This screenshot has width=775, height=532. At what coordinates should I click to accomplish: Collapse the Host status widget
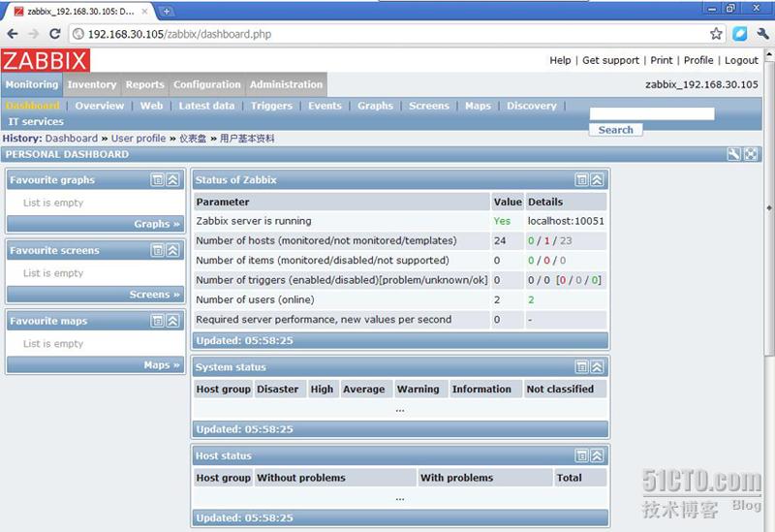point(597,455)
